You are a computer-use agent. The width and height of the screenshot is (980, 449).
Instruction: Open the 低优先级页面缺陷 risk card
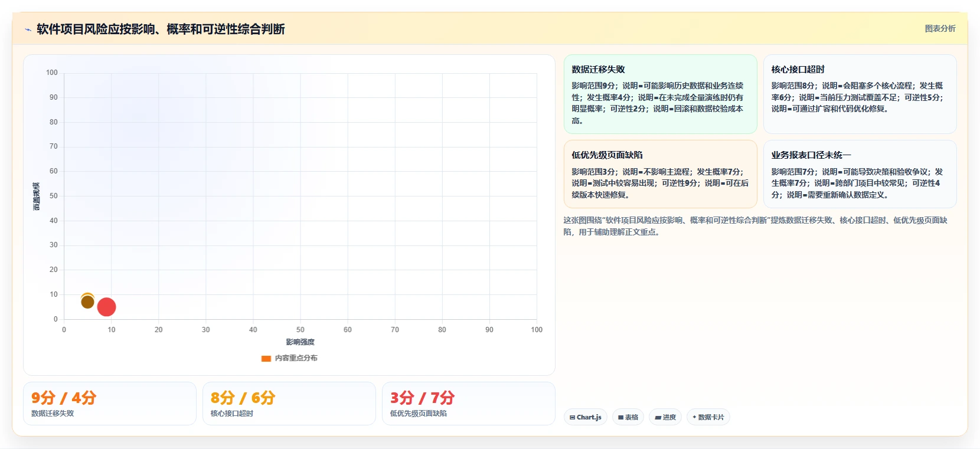point(660,174)
